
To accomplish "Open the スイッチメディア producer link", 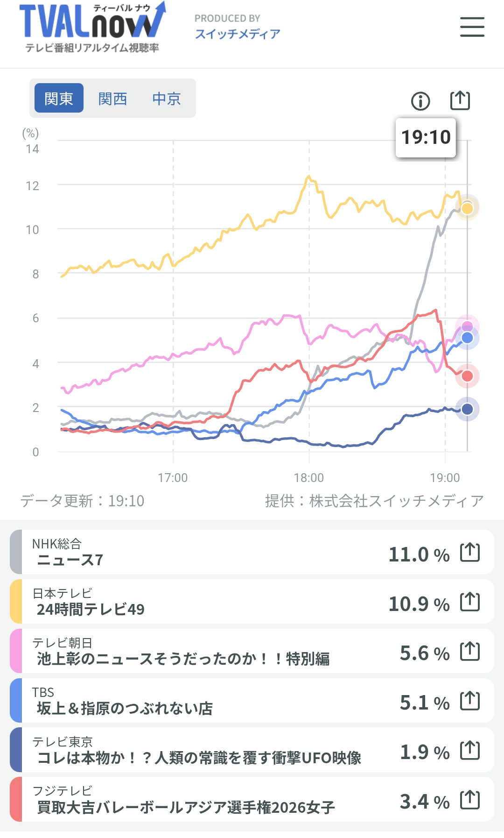I will [238, 34].
